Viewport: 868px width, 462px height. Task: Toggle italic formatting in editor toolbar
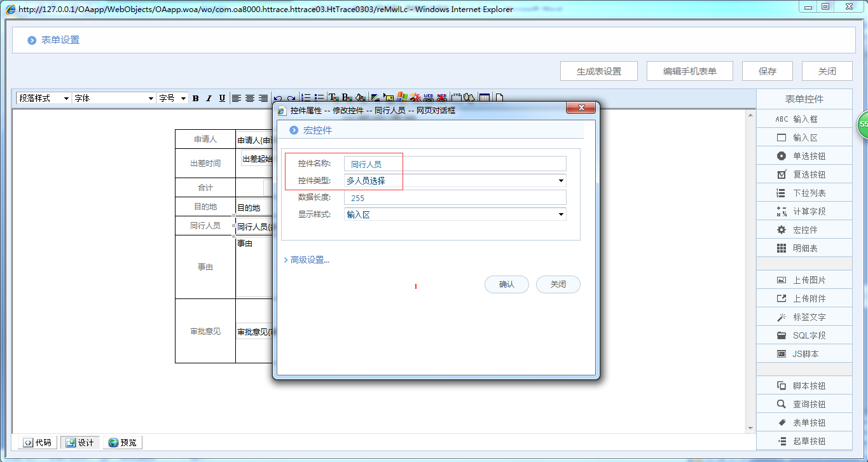[209, 98]
